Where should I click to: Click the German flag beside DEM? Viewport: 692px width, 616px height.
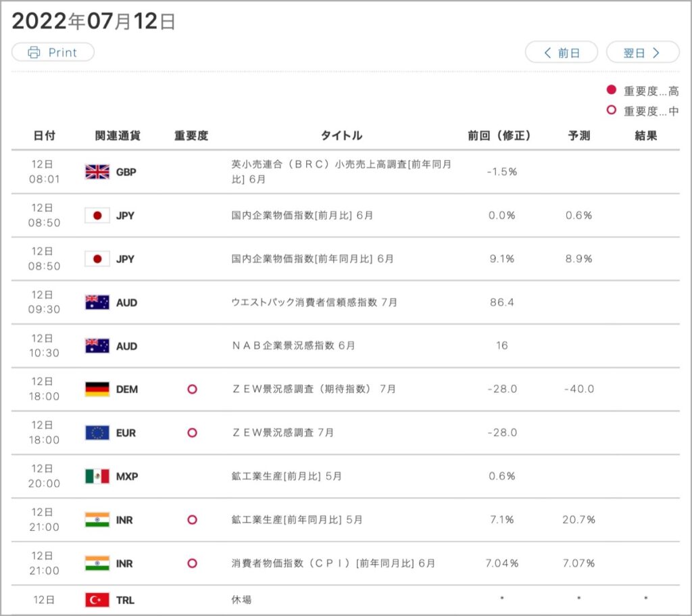[97, 389]
